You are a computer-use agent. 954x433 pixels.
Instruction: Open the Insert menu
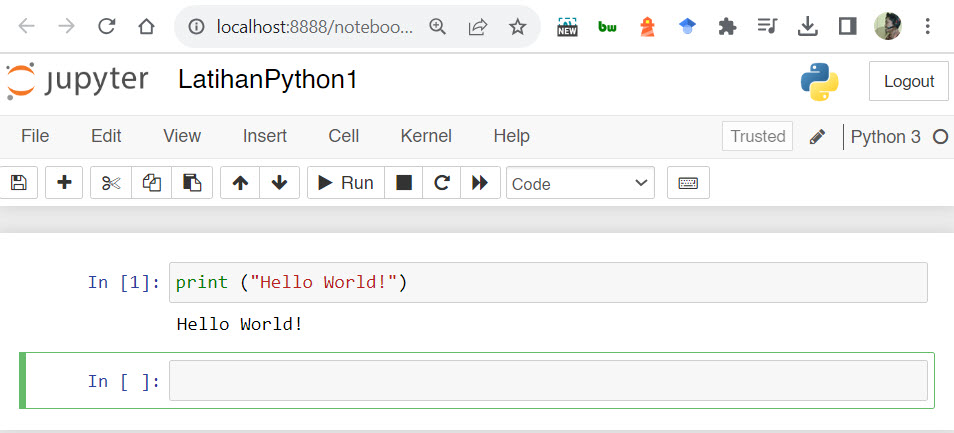pos(265,136)
